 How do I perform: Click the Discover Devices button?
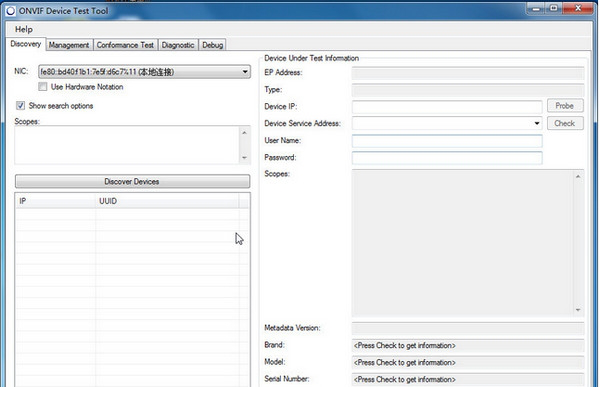[132, 182]
